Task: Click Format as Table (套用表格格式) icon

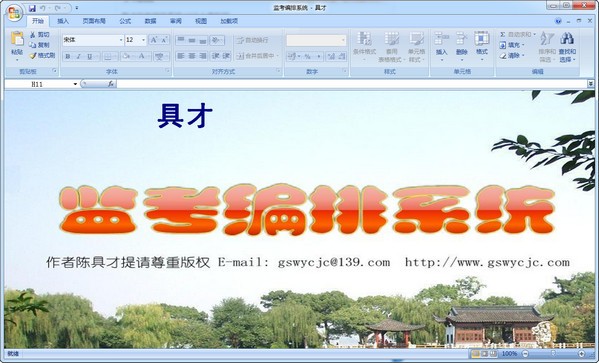Action: [x=392, y=39]
